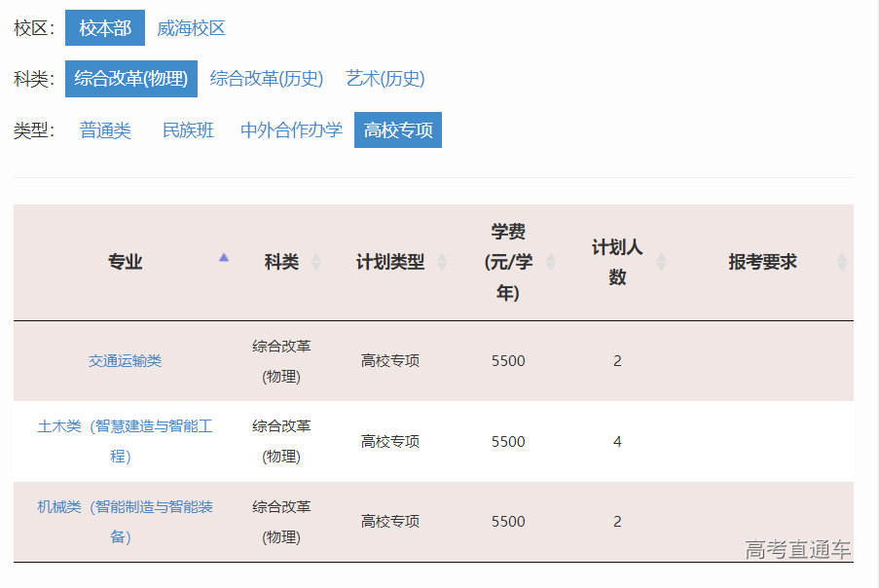Switch campus filter to 威海校区

coord(192,28)
